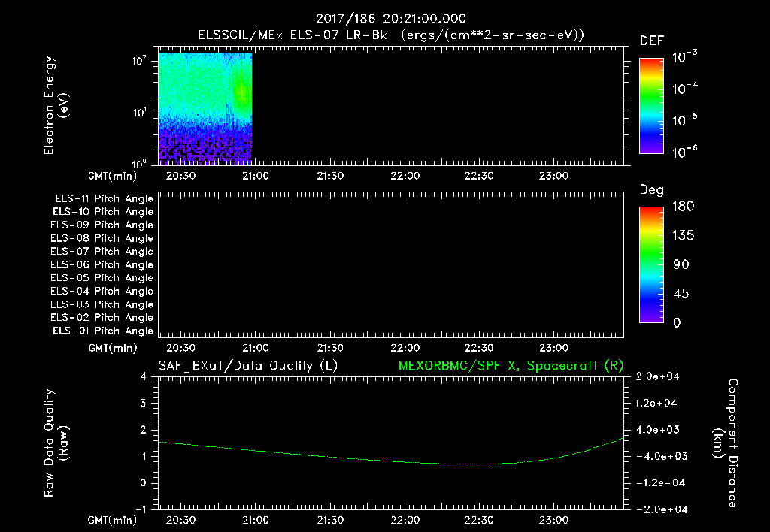The width and height of the screenshot is (770, 532).
Task: Click the DEF color bar legend
Action: click(651, 106)
